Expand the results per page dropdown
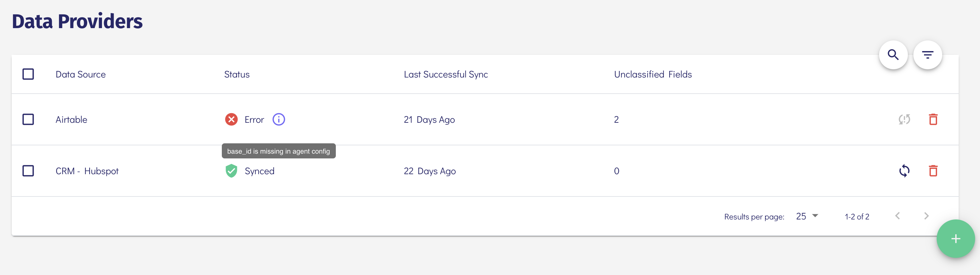The width and height of the screenshot is (980, 275). (807, 216)
